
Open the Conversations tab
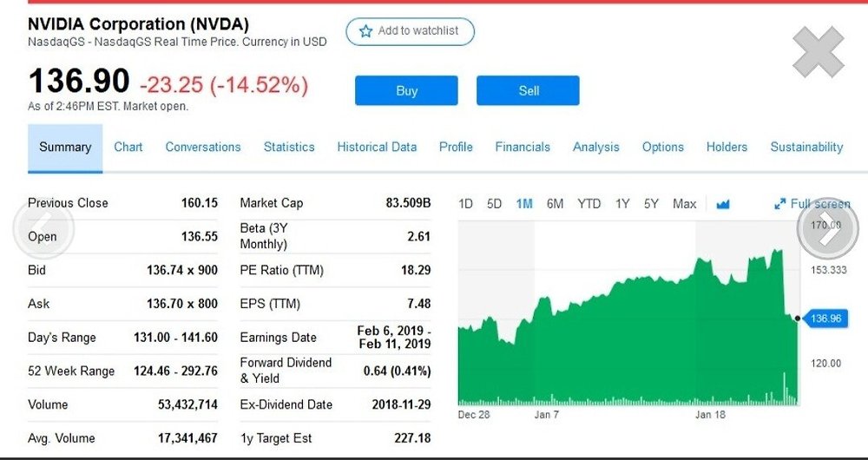[203, 148]
